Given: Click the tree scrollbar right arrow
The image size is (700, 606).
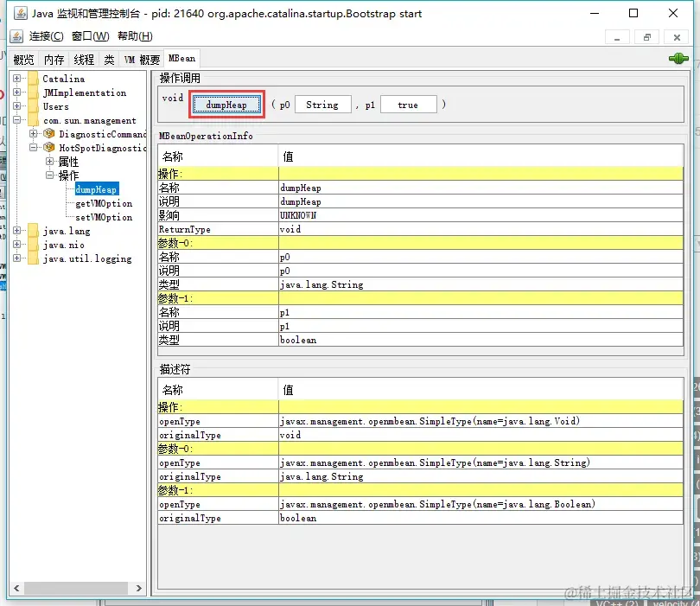Looking at the screenshot, I should [x=138, y=588].
